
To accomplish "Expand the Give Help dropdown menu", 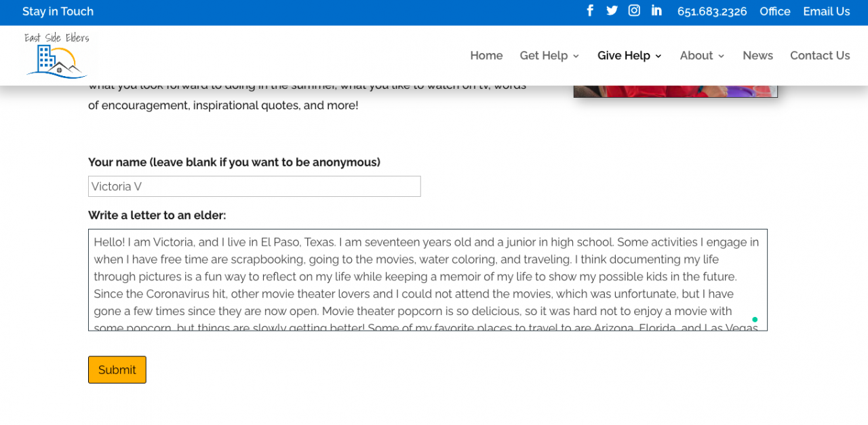I will click(629, 56).
